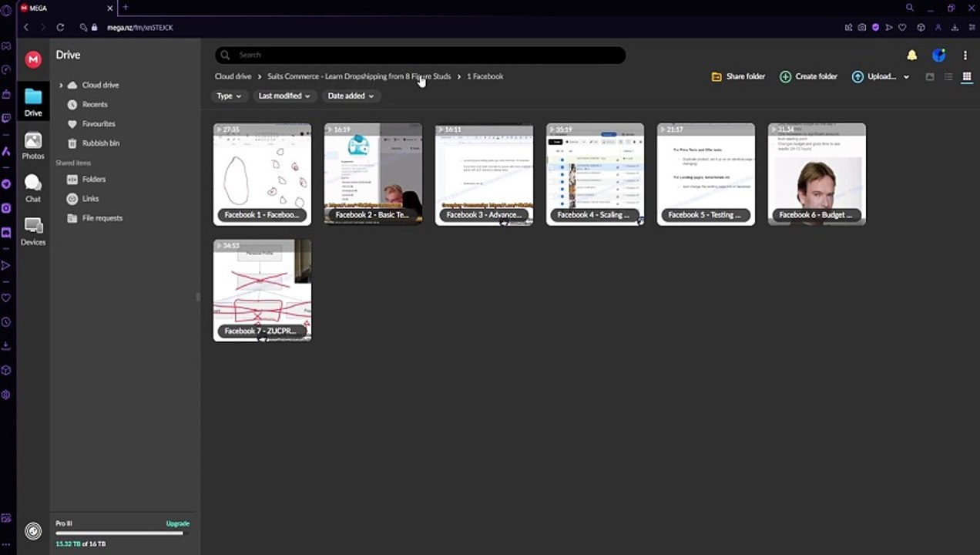
Task: Open a new browser tab
Action: [x=125, y=8]
